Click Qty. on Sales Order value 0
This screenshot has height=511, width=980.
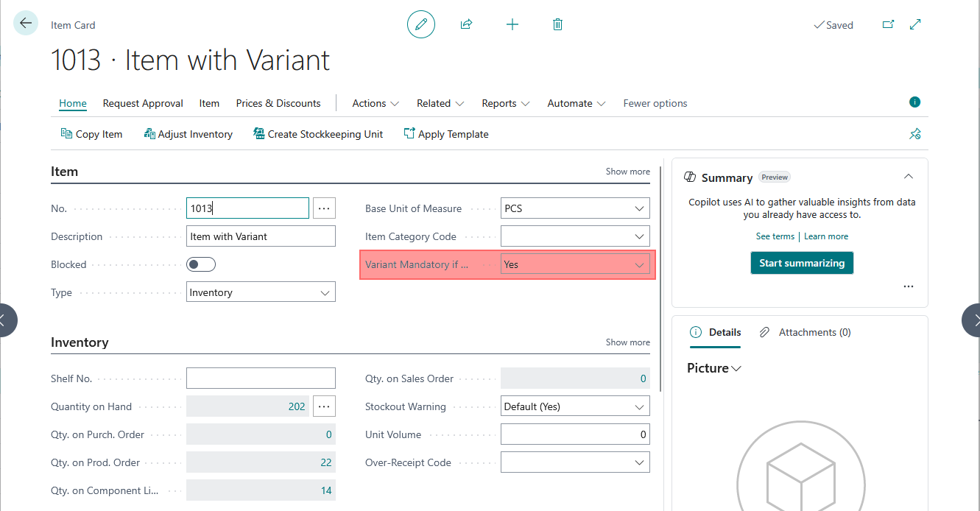[x=643, y=378]
